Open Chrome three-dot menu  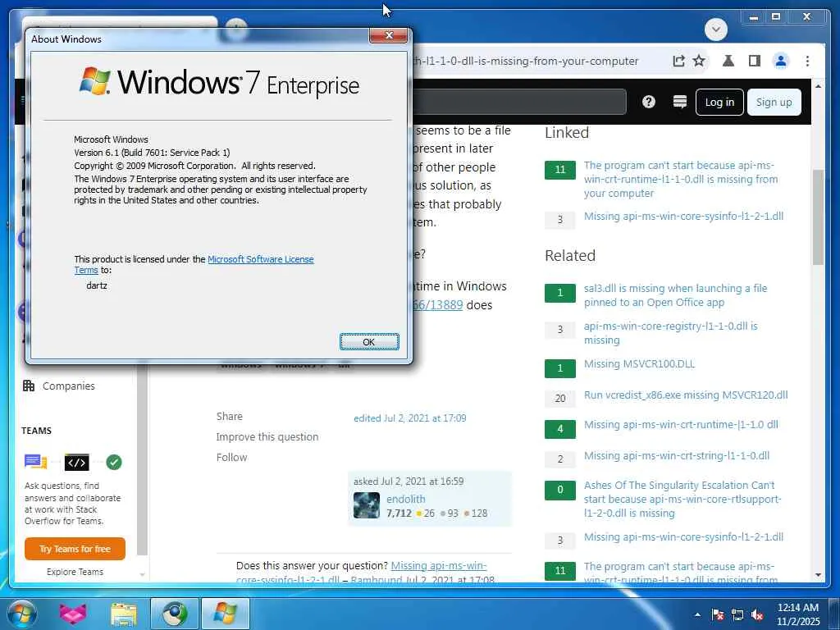click(x=807, y=61)
